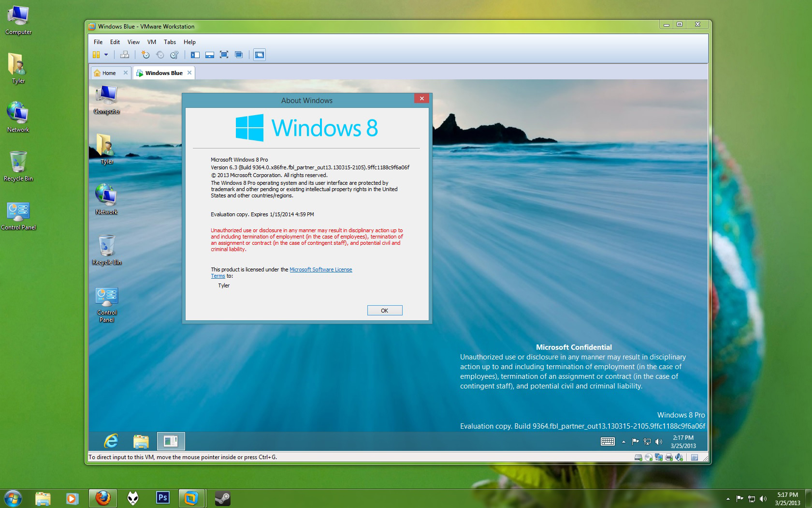Click the Suspend VM pause icon

pos(96,55)
